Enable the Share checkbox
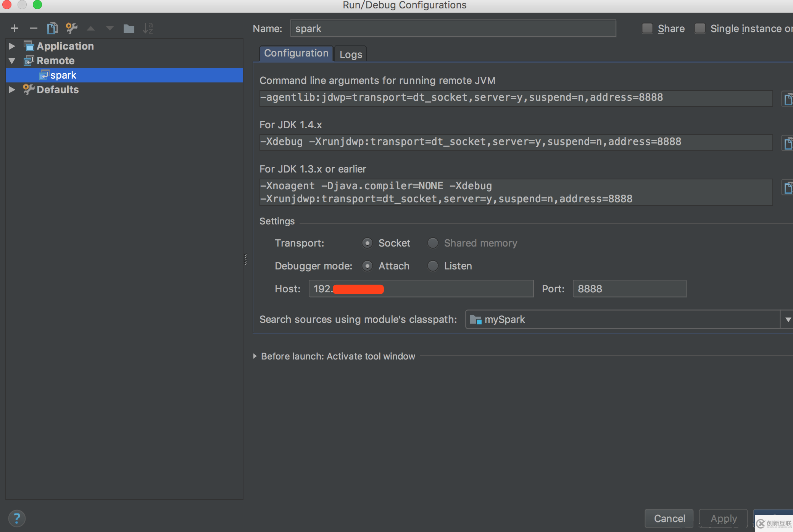Image resolution: width=793 pixels, height=532 pixels. click(x=647, y=27)
